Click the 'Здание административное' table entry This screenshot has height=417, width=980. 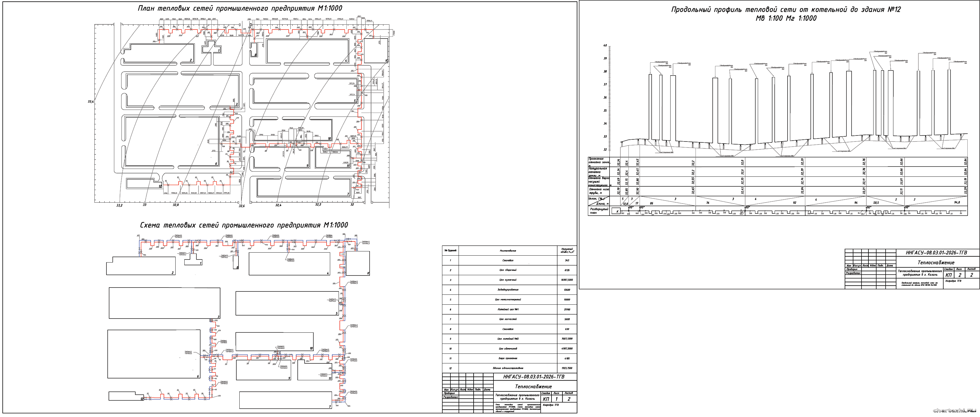pyautogui.click(x=508, y=368)
